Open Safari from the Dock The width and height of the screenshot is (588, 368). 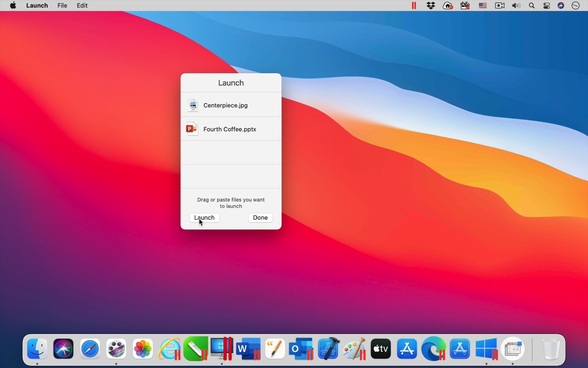90,348
